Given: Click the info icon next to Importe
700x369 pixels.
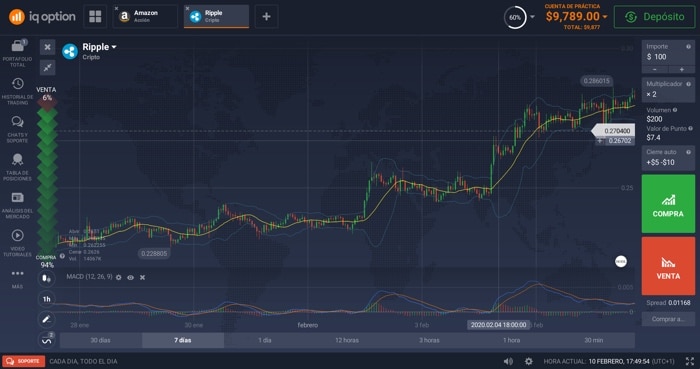Looking at the screenshot, I should tap(688, 46).
